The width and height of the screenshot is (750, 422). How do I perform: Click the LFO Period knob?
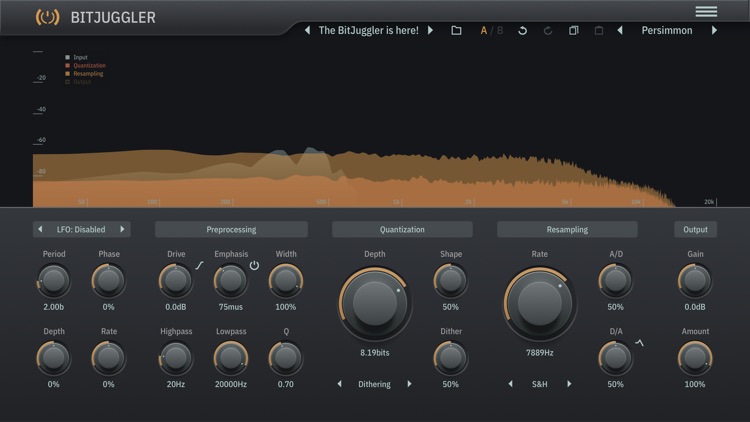[54, 280]
